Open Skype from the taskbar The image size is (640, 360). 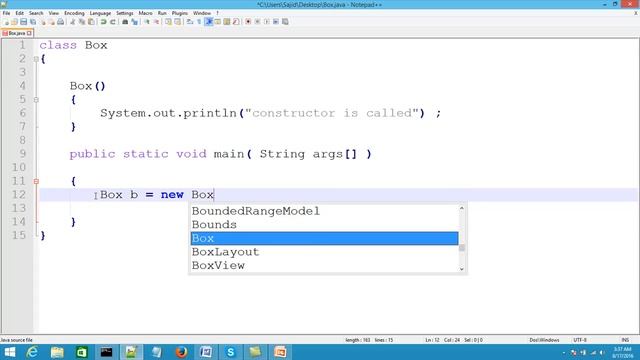(231, 352)
